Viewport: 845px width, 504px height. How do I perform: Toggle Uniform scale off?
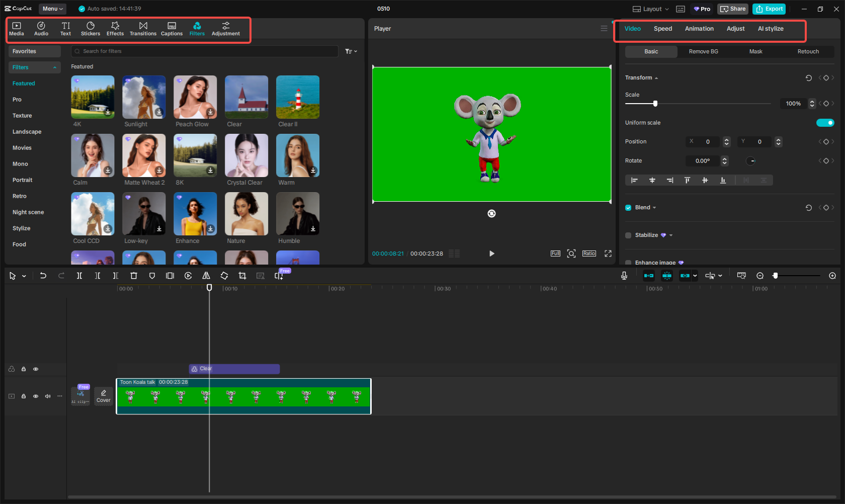click(825, 122)
